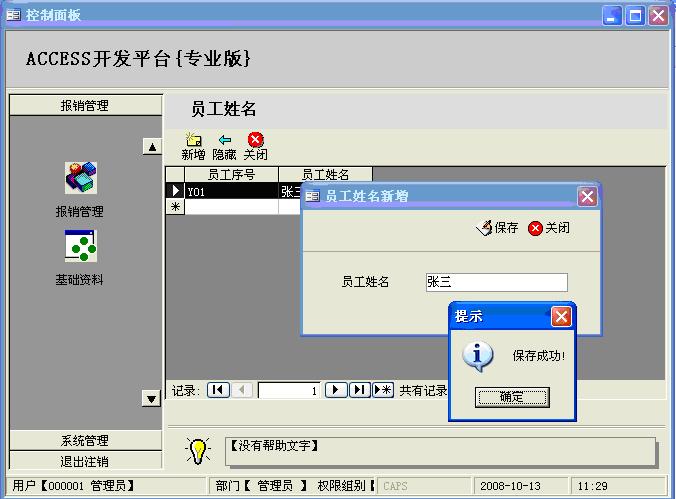Click the 基础资料 label in sidebar

(x=80, y=279)
